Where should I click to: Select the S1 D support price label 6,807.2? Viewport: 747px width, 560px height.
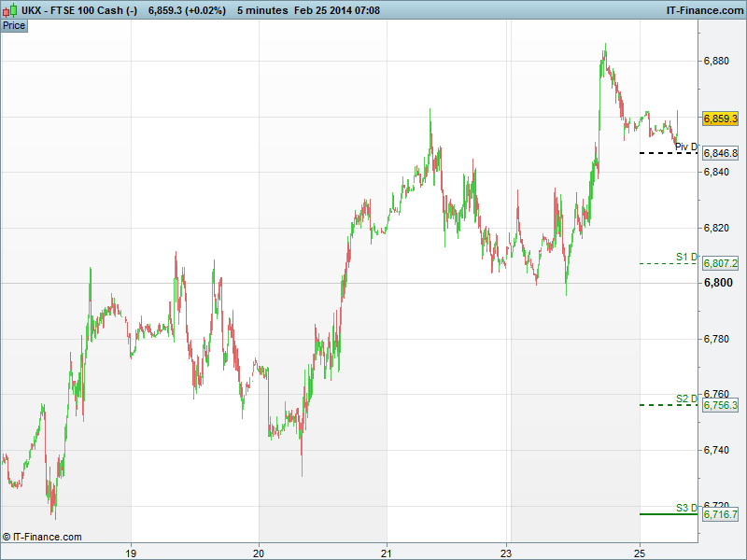720,264
